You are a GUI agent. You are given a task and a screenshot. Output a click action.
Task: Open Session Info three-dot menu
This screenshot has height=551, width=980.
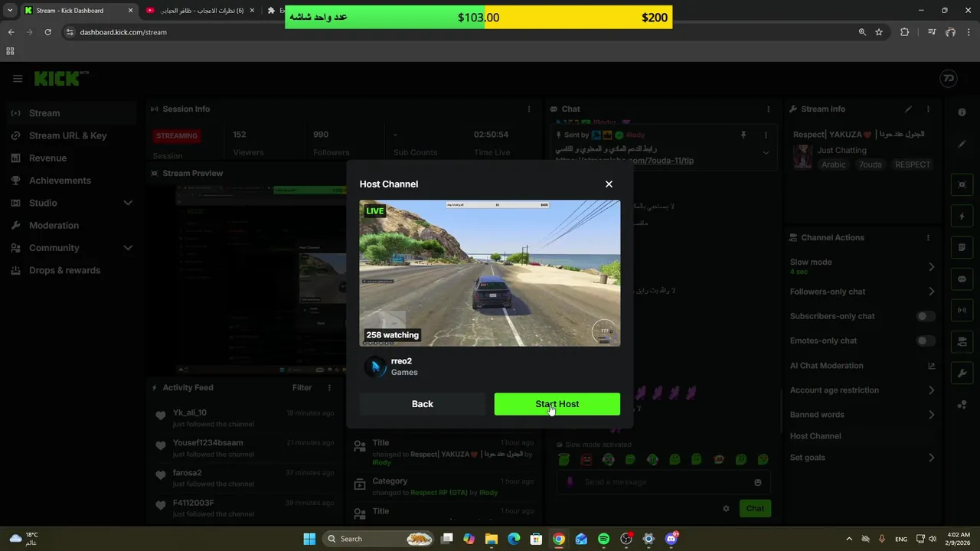(528, 109)
